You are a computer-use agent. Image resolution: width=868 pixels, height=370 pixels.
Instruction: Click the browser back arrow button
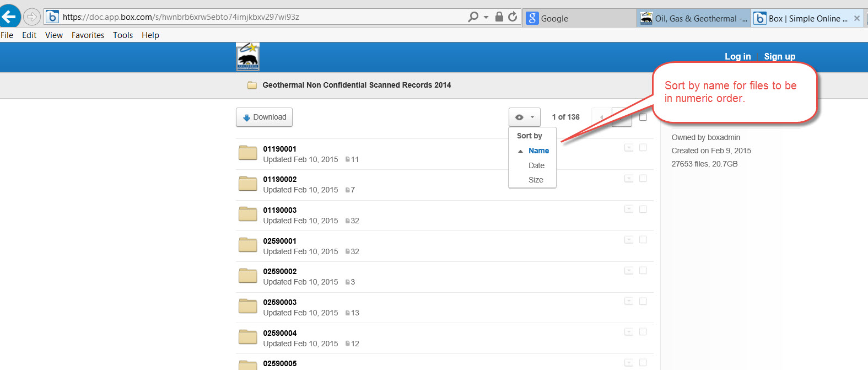coord(9,17)
